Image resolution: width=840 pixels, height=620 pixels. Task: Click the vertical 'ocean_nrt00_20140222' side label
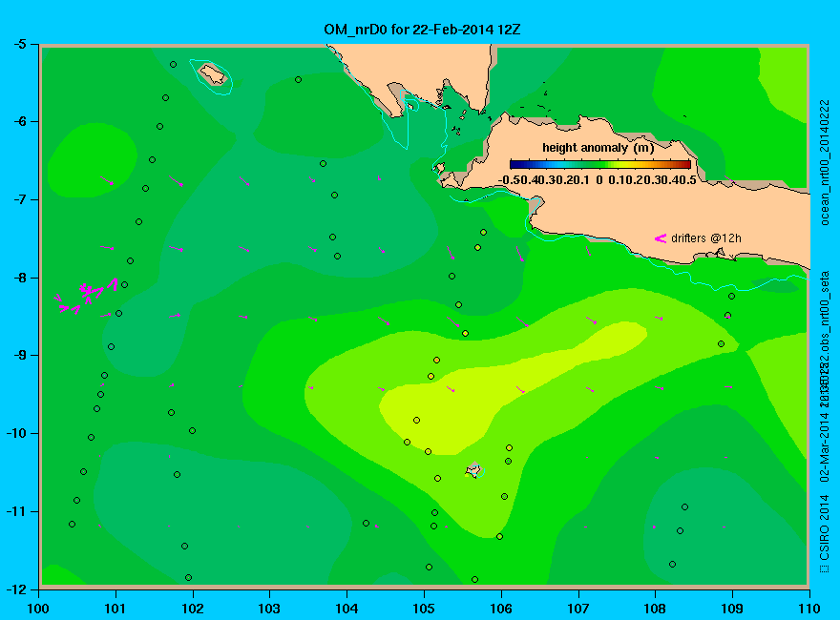tap(825, 162)
